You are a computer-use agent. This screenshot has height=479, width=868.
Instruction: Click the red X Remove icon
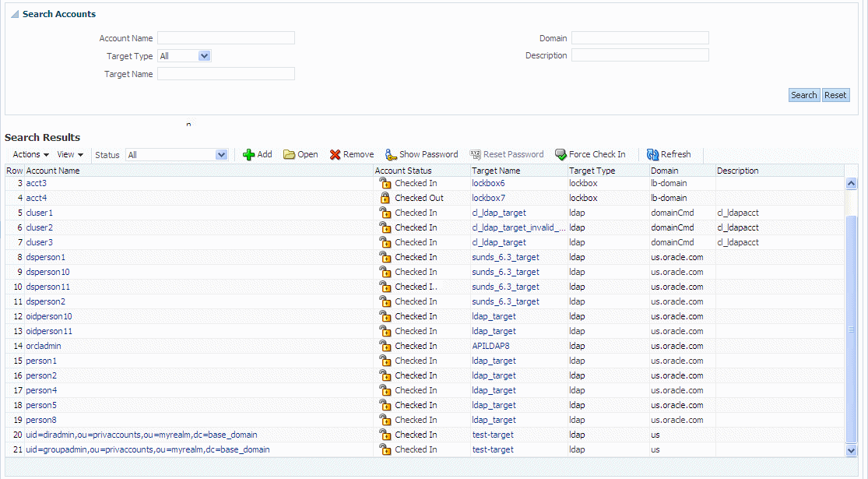point(335,154)
